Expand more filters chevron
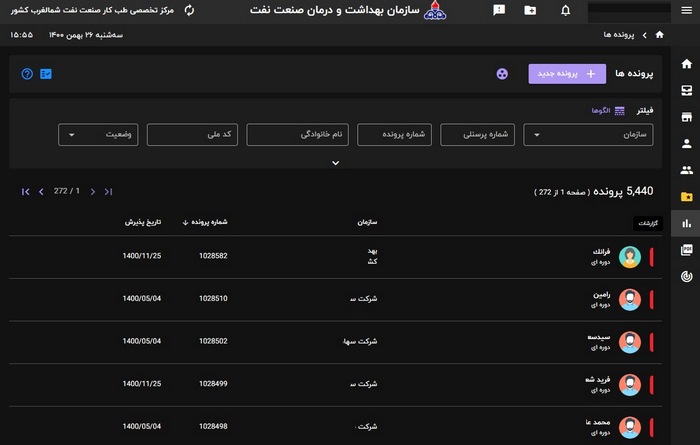The height and width of the screenshot is (445, 700). point(336,163)
